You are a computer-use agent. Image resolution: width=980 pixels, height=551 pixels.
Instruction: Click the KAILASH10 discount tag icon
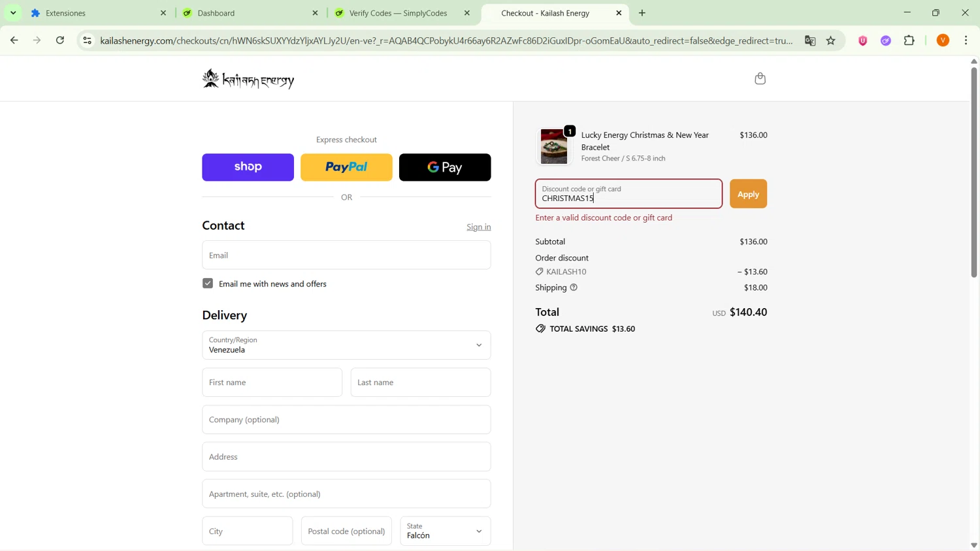click(x=539, y=272)
